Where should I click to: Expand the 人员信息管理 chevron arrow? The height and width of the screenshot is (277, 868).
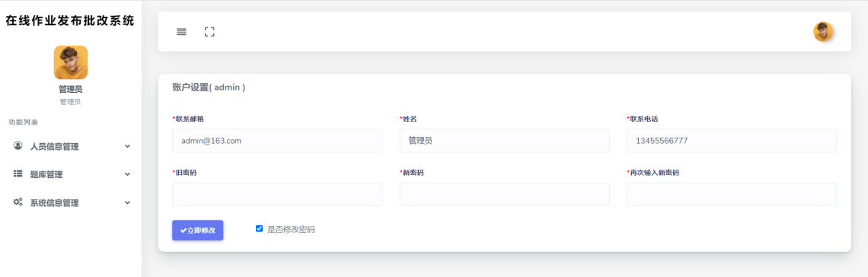tap(127, 147)
